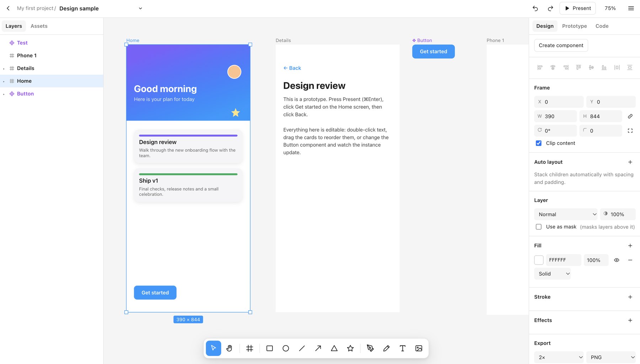Viewport: 640px width, 364px height.
Task: Distribute horizontal spacing icon
Action: point(617,67)
